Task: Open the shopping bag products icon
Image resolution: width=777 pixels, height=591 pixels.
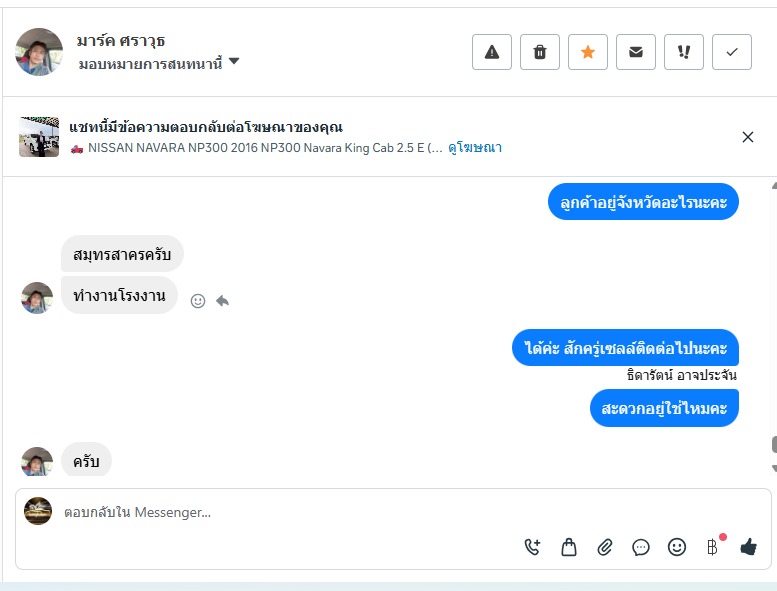Action: [569, 547]
